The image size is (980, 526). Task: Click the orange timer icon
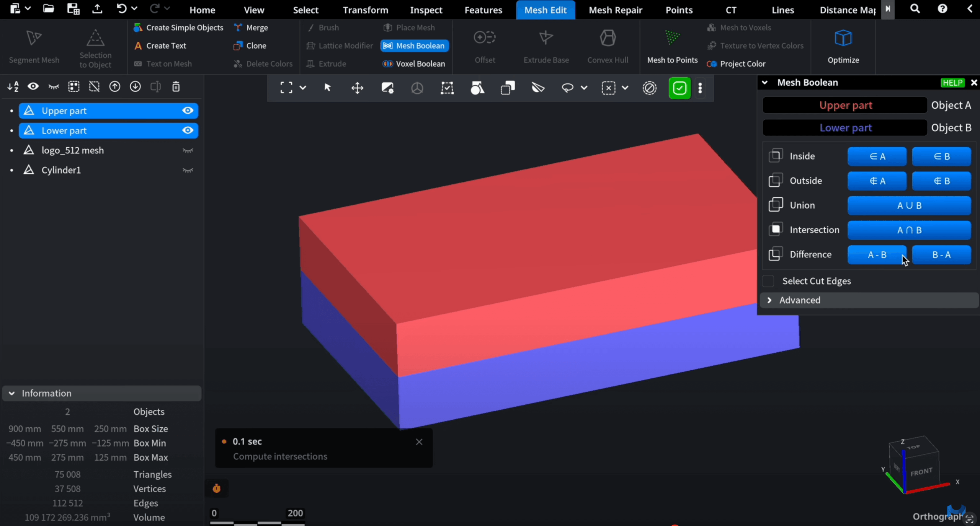216,489
